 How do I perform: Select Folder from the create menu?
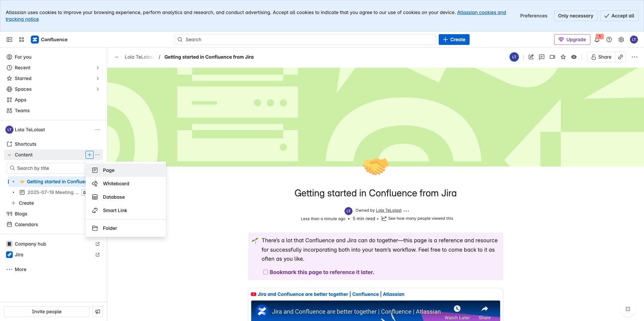point(126,228)
